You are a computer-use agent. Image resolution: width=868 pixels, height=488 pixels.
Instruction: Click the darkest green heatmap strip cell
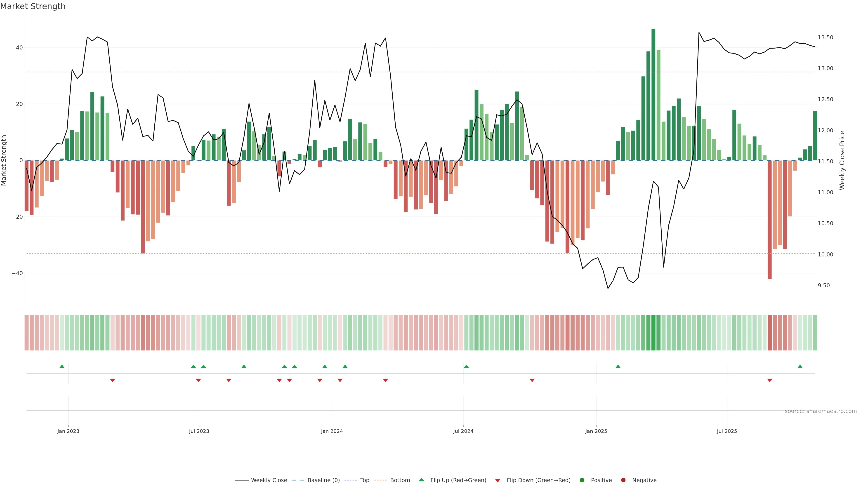653,332
